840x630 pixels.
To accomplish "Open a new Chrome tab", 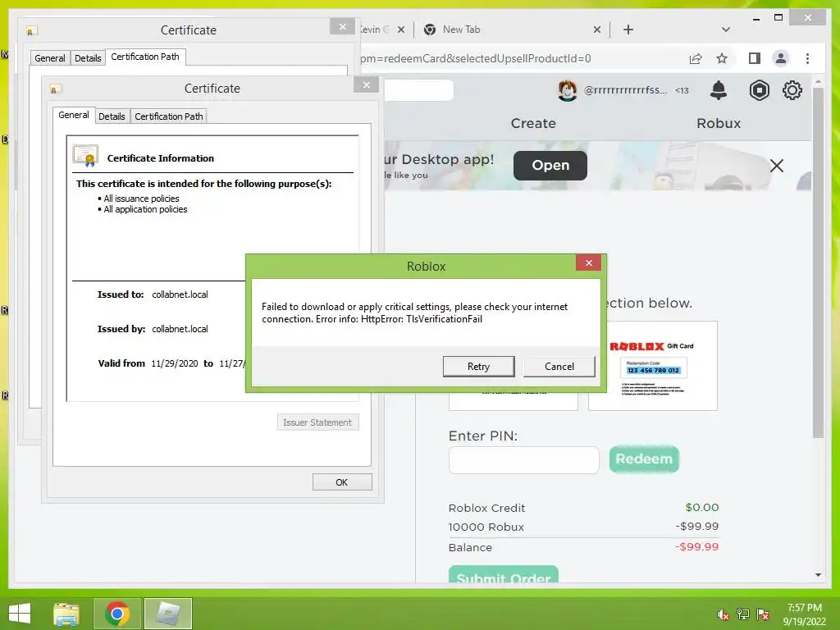I will click(628, 30).
